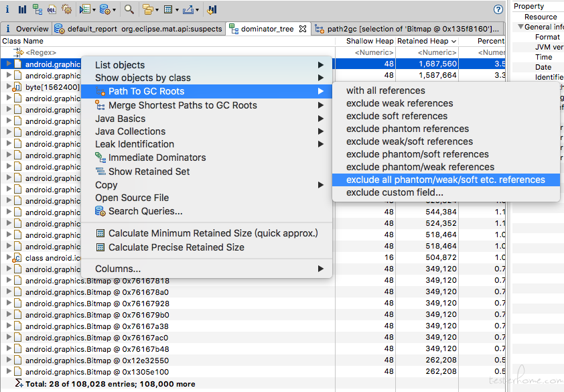Select 'exclude all phantom/weak/soft etc. references'
The image size is (564, 392).
(x=445, y=180)
